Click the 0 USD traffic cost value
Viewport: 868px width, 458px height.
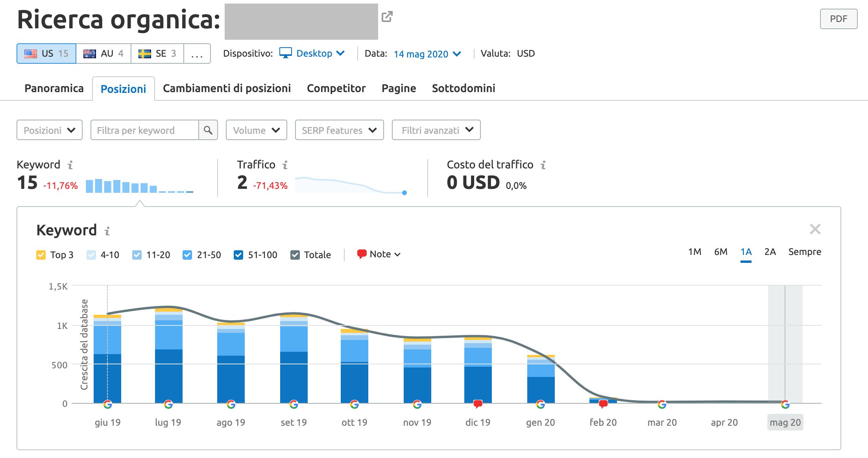point(473,183)
